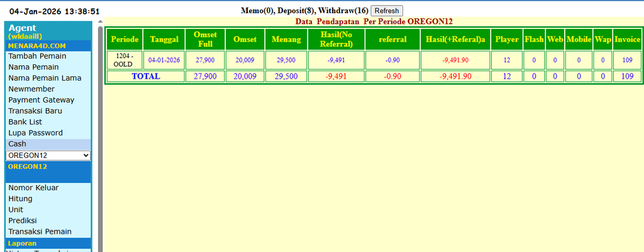Click the date cell 04-01-2026
The image size is (644, 252).
tap(164, 60)
